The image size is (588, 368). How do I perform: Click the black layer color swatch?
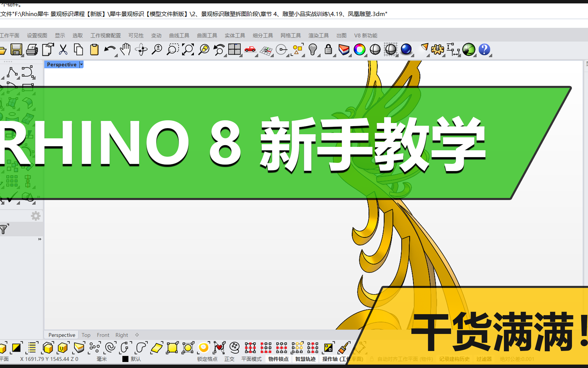tap(125, 359)
